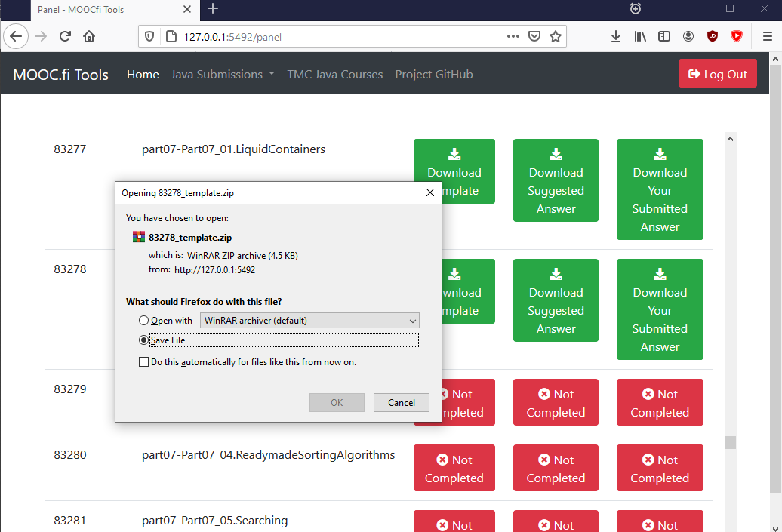Click the MOOC.fi Tools brand title

point(60,74)
